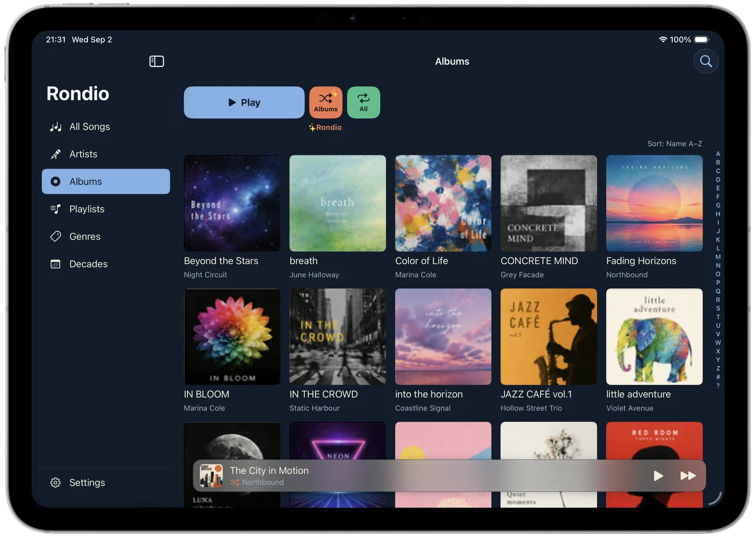This screenshot has width=756, height=538.
Task: Jump to letter M in the index
Action: (718, 257)
